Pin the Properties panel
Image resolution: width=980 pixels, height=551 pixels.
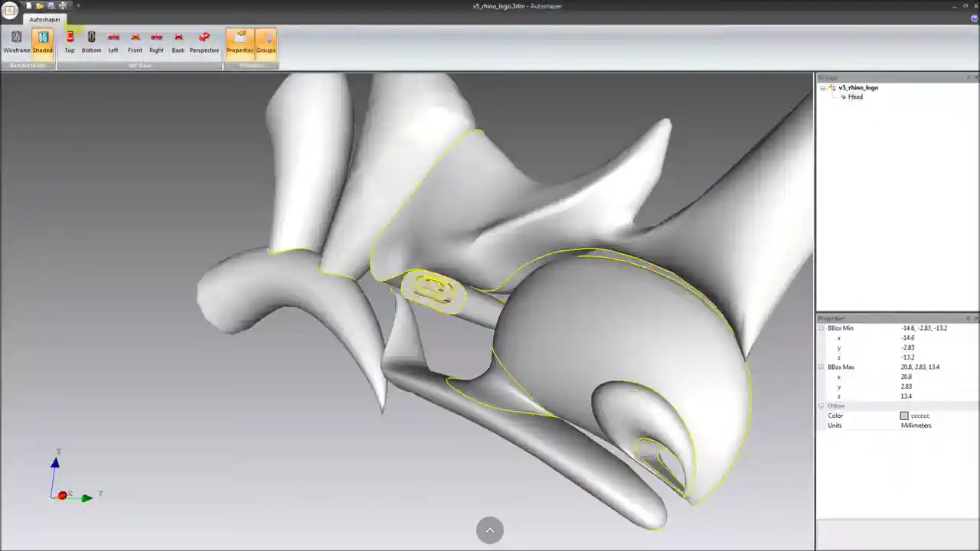tap(967, 318)
